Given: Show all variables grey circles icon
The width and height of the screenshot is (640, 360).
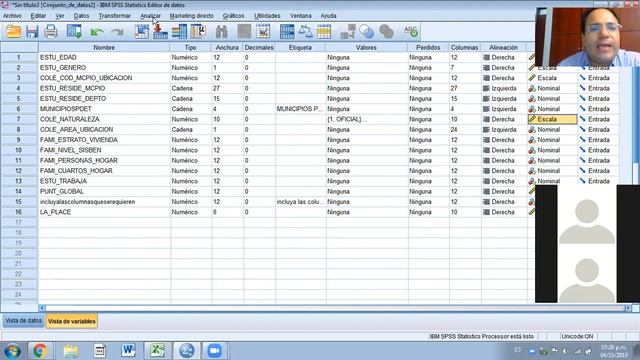Looking at the screenshot, I should click(386, 31).
